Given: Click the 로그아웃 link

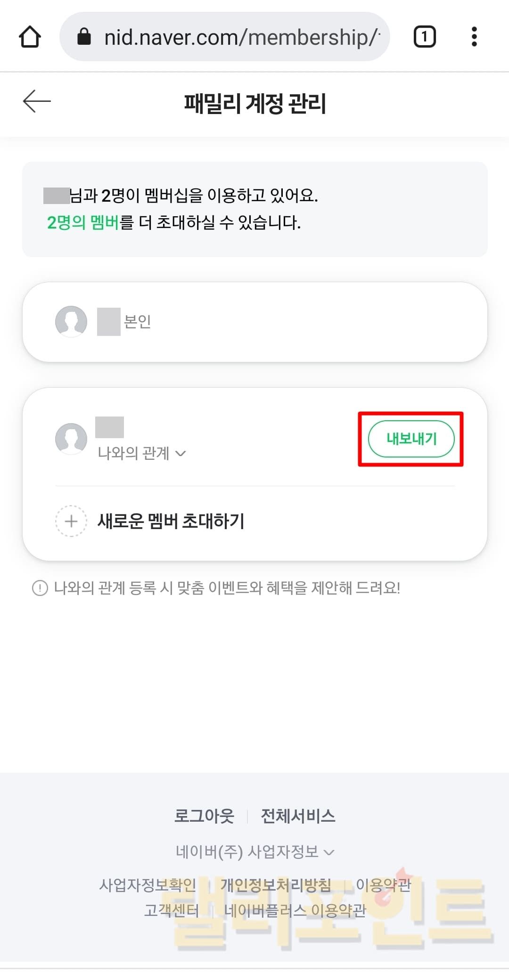Looking at the screenshot, I should (204, 816).
